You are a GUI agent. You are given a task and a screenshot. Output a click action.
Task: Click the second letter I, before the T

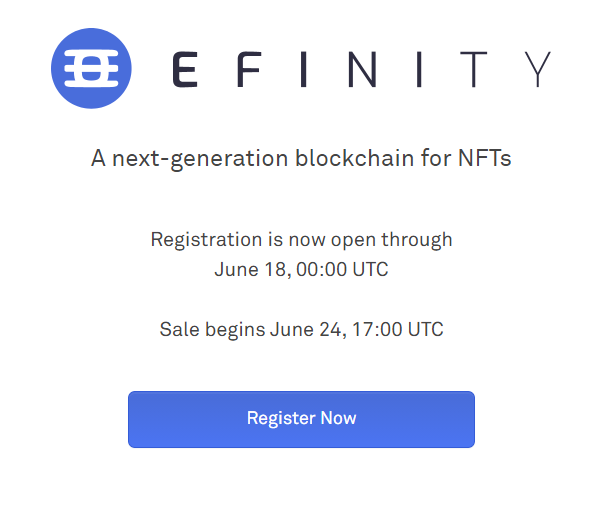(x=419, y=69)
